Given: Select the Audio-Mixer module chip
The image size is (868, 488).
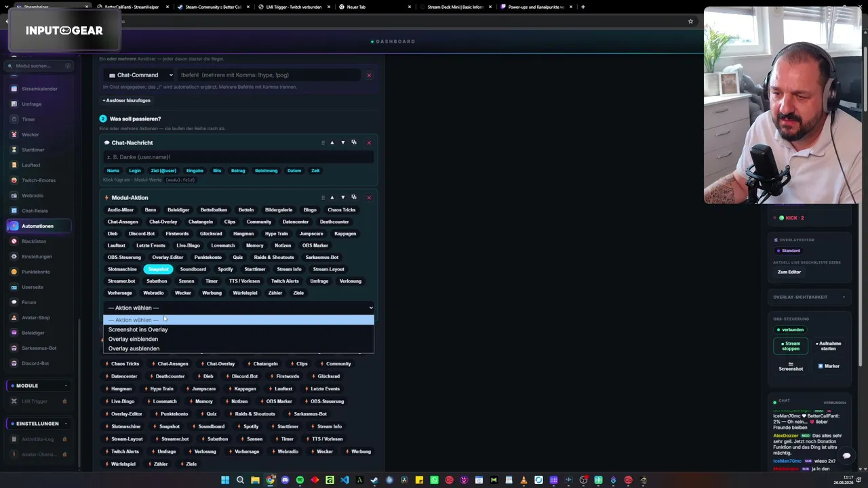Looking at the screenshot, I should pos(121,210).
